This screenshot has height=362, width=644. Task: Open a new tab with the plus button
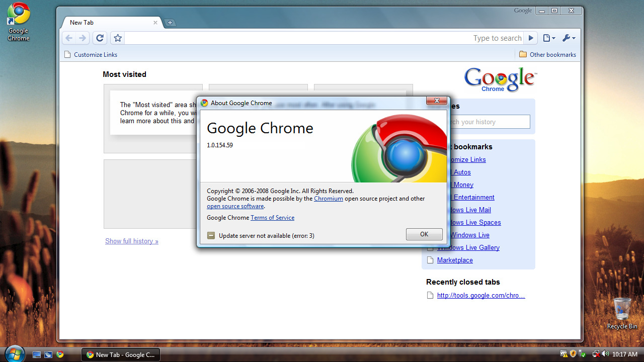(x=170, y=23)
